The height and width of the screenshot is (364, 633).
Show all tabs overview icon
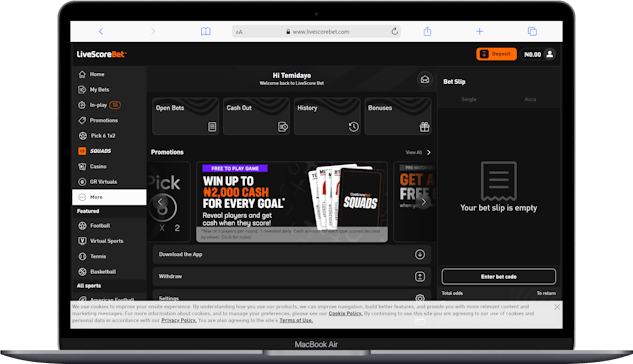tap(532, 31)
